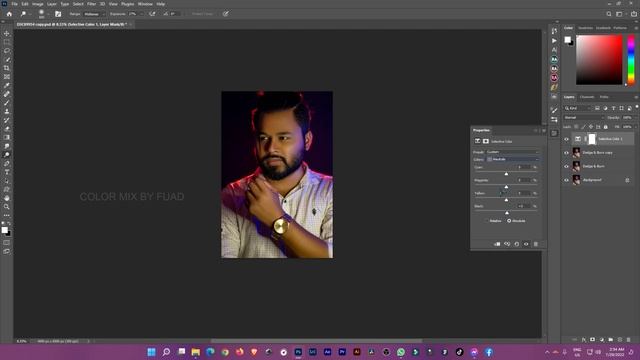Reset adjustment to defaults icon
The height and width of the screenshot is (360, 640).
coord(517,244)
